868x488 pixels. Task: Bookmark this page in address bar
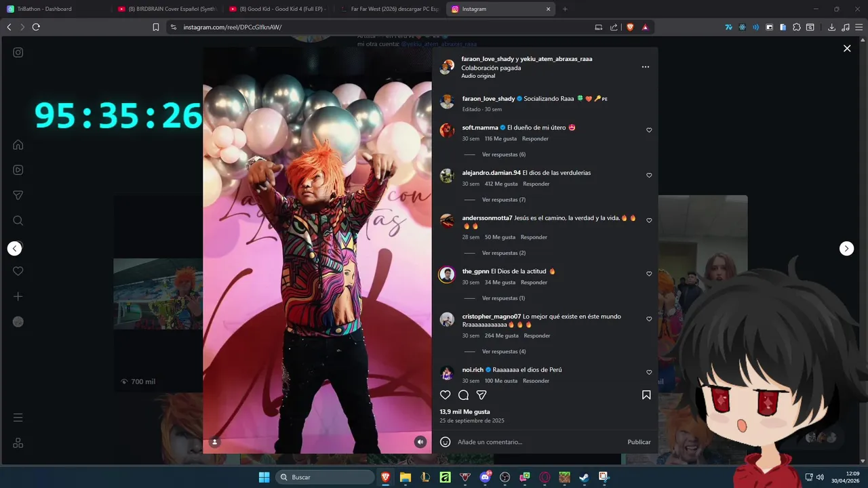(156, 27)
